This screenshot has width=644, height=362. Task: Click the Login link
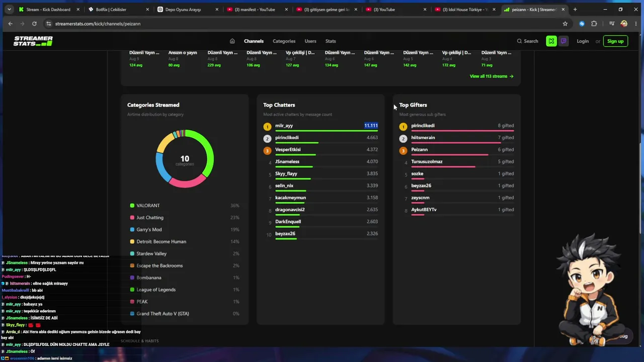pyautogui.click(x=583, y=41)
